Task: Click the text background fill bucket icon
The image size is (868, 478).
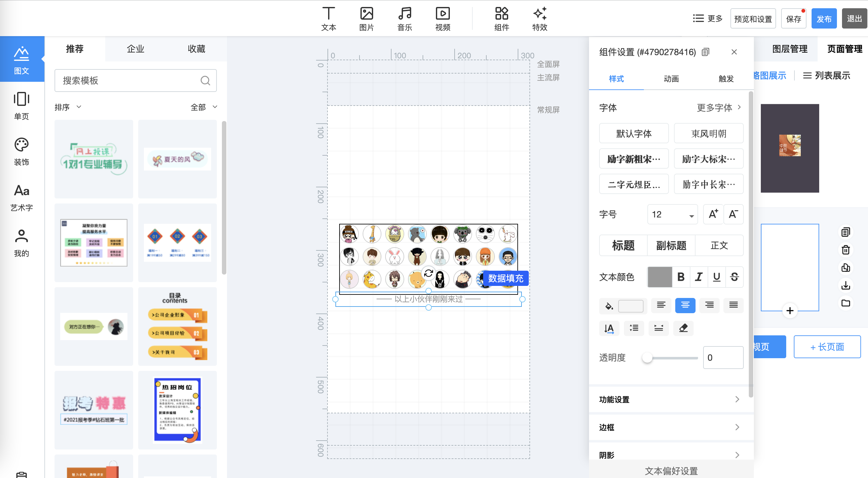Action: (x=609, y=306)
